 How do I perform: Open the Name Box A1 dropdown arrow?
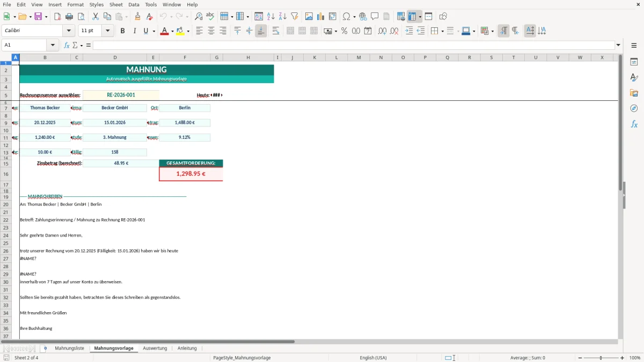(x=53, y=46)
